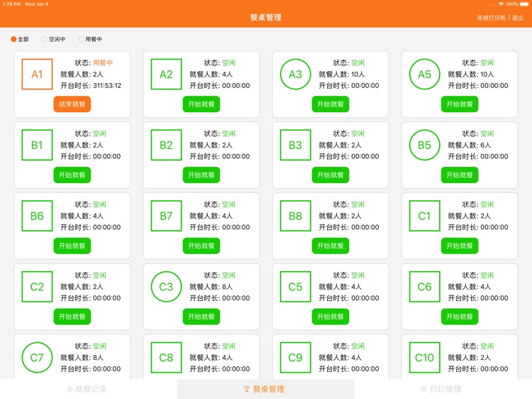Click the Wi-Fi icon in status bar
This screenshot has height=399, width=532.
501,4
